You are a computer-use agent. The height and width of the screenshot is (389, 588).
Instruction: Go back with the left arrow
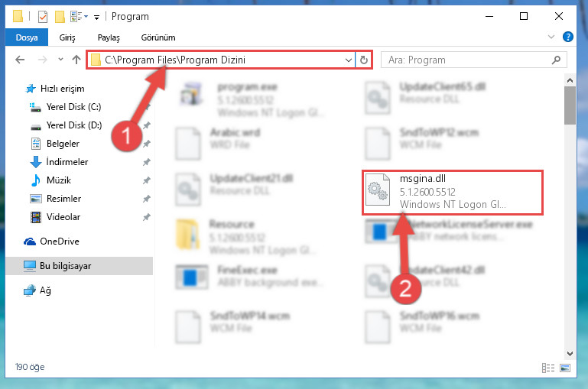tap(20, 60)
